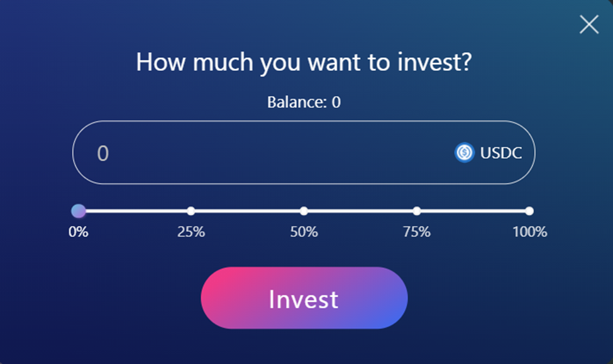Click the 0% label under slider

(78, 232)
